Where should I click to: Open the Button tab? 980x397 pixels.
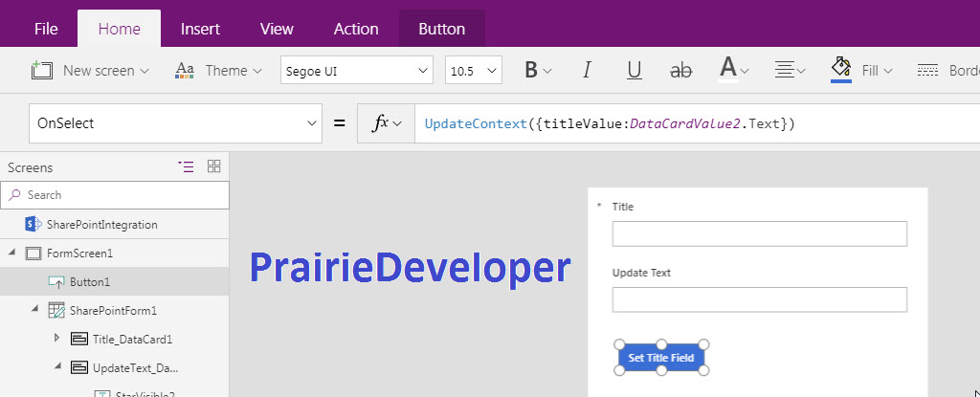point(442,30)
